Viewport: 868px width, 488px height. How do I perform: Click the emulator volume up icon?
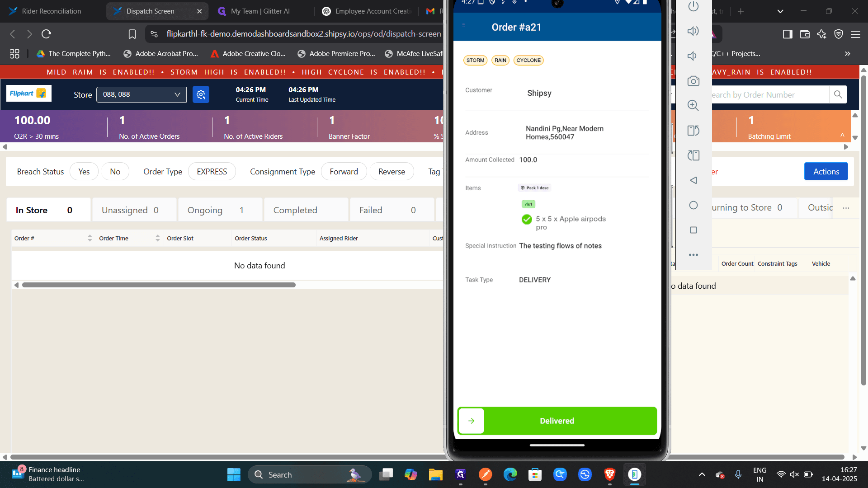pyautogui.click(x=693, y=31)
